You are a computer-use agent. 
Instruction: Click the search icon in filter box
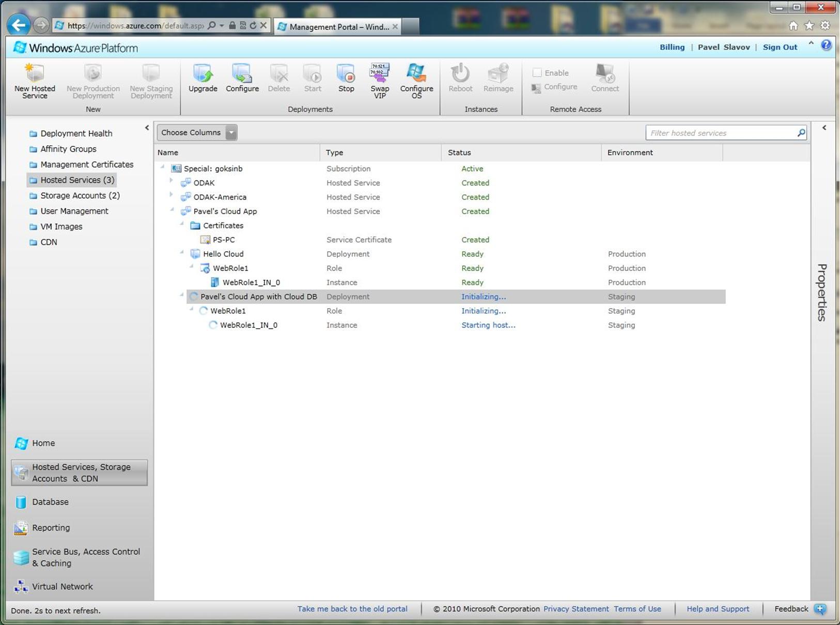point(801,133)
